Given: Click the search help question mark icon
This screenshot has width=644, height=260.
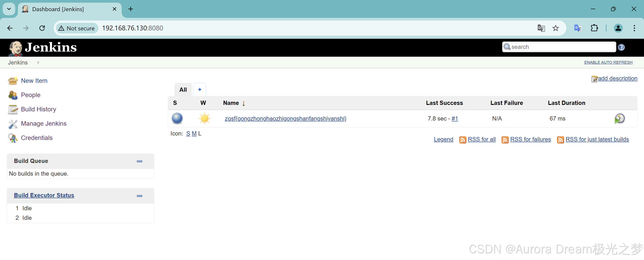Looking at the screenshot, I should point(621,47).
